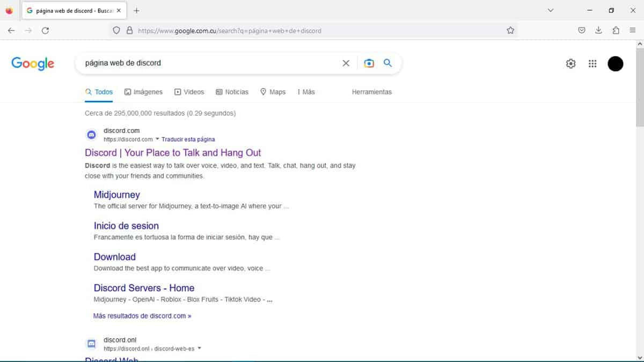Click Más resultados de discord.com link
The width and height of the screenshot is (644, 362).
pyautogui.click(x=142, y=316)
